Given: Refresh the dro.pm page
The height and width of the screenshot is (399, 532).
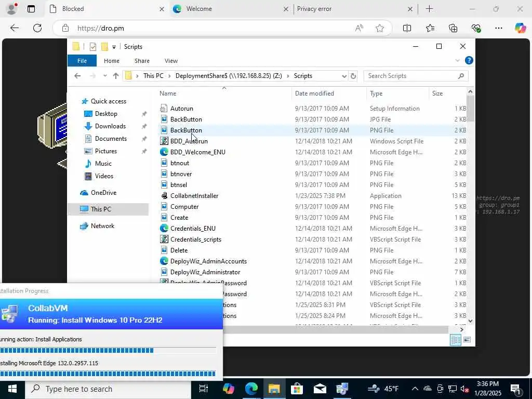Looking at the screenshot, I should tap(37, 28).
